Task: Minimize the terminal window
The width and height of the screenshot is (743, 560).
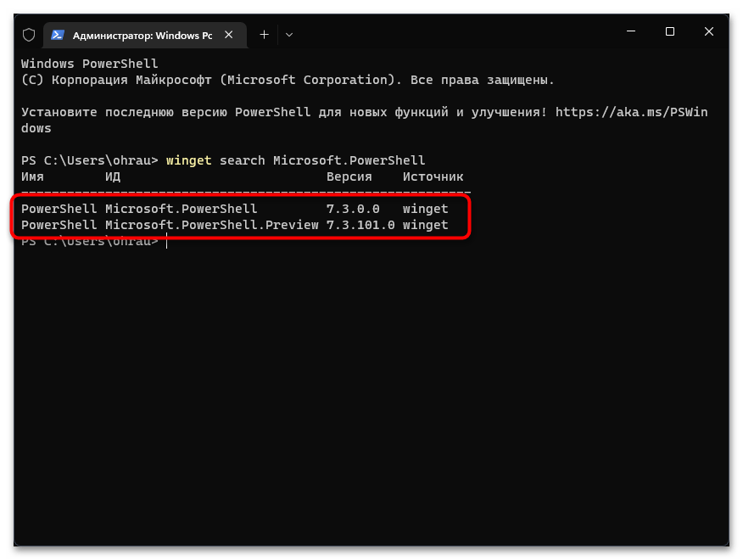Action: (631, 32)
